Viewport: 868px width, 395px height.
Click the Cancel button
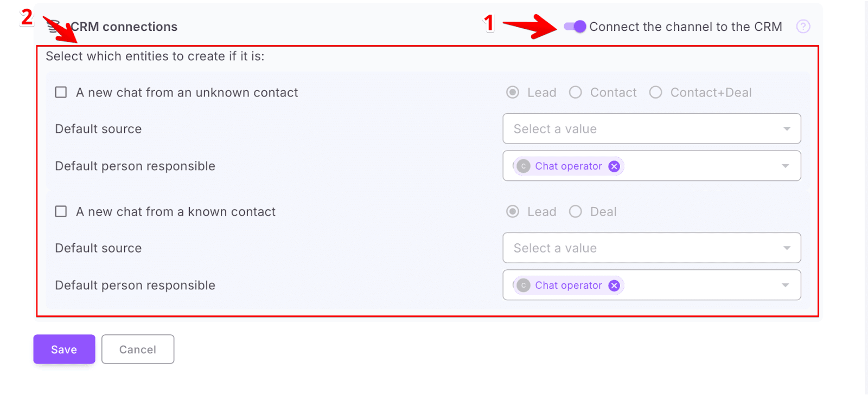138,349
